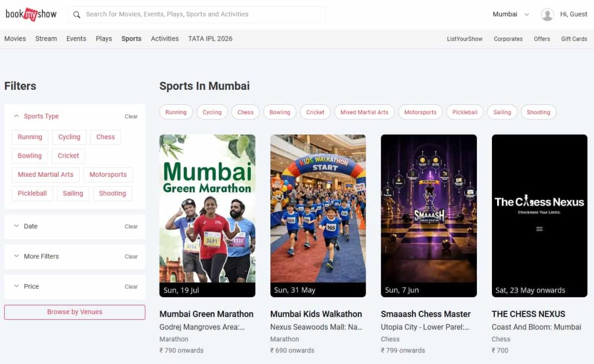Clear the Date filter

click(x=131, y=226)
